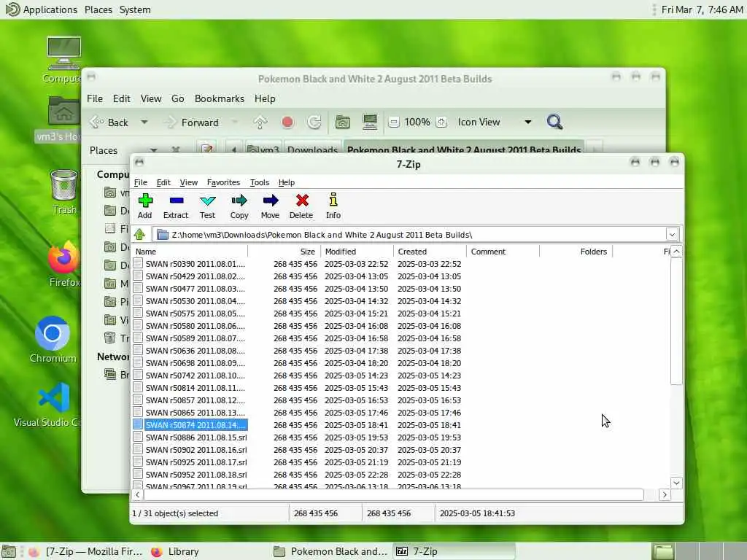The image size is (747, 560).
Task: Expand the 7-Zip address path dropdown
Action: click(672, 234)
